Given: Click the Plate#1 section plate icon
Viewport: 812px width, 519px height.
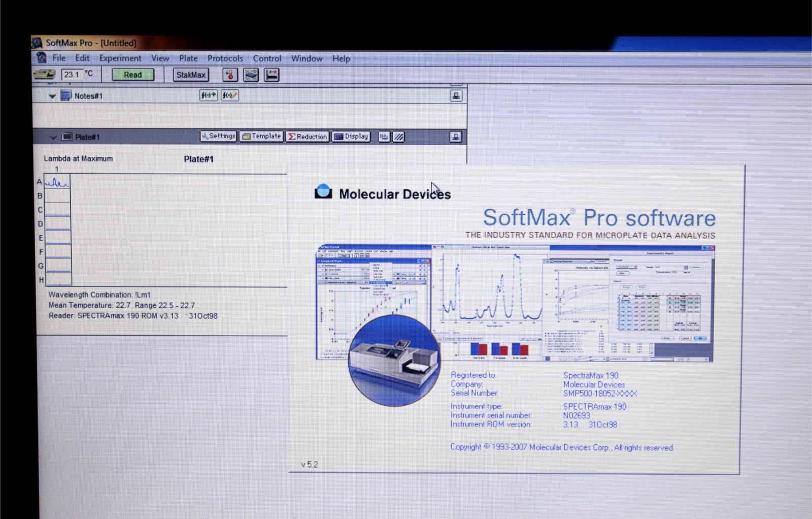Looking at the screenshot, I should tap(67, 137).
